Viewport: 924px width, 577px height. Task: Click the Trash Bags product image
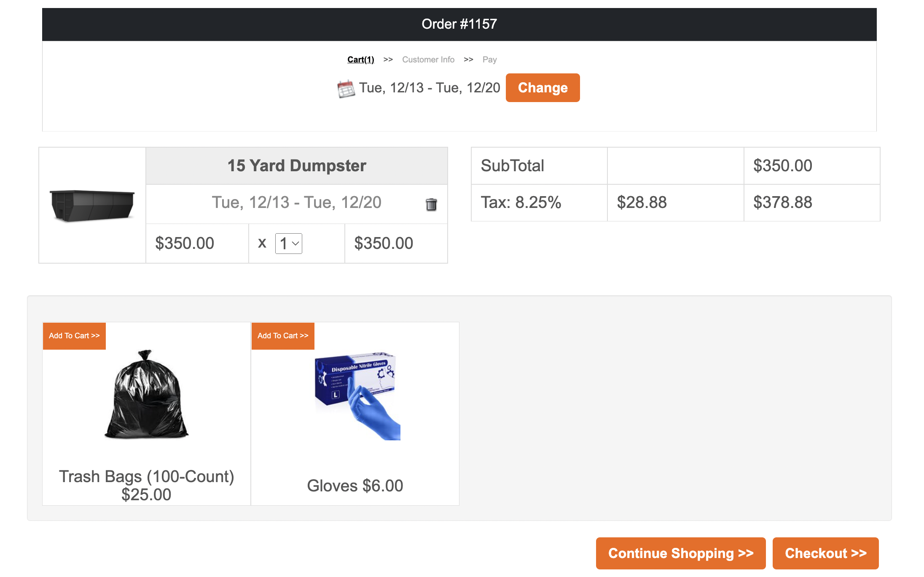coord(146,395)
